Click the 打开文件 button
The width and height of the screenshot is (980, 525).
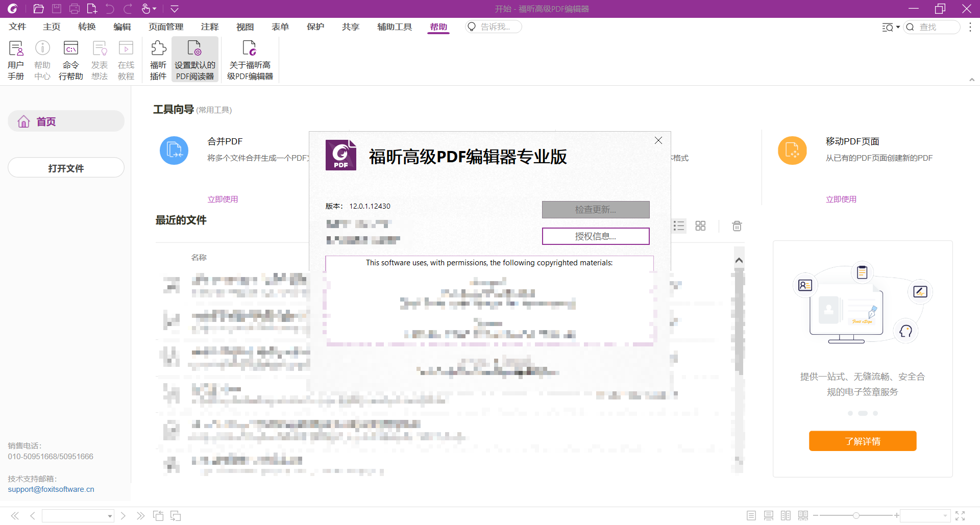pyautogui.click(x=66, y=168)
